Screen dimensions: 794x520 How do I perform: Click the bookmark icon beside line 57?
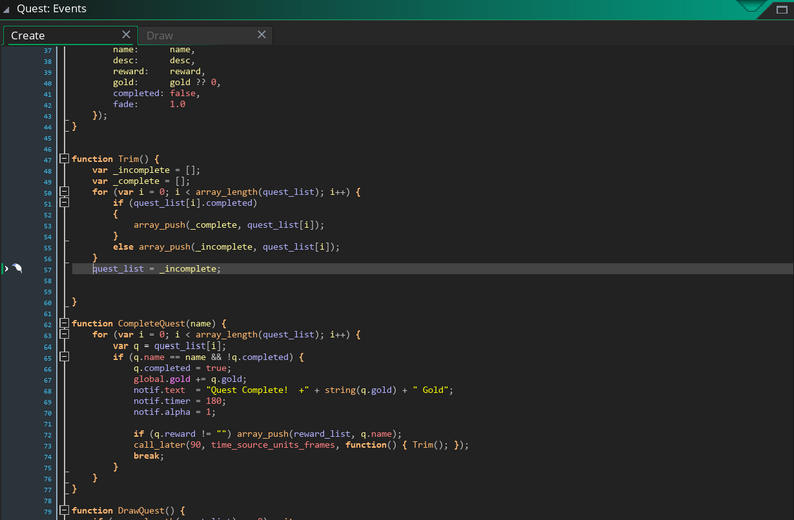18,268
